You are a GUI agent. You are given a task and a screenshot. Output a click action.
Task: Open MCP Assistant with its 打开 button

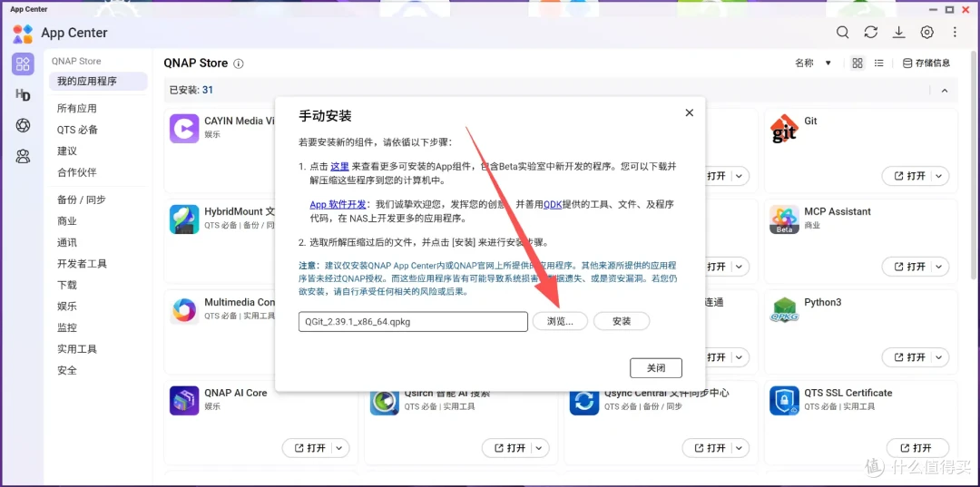910,267
